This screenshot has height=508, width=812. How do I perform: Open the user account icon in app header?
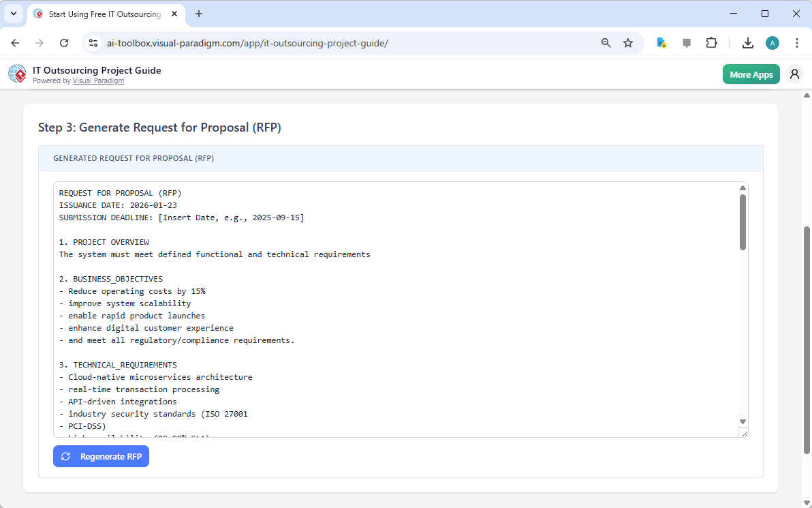794,74
